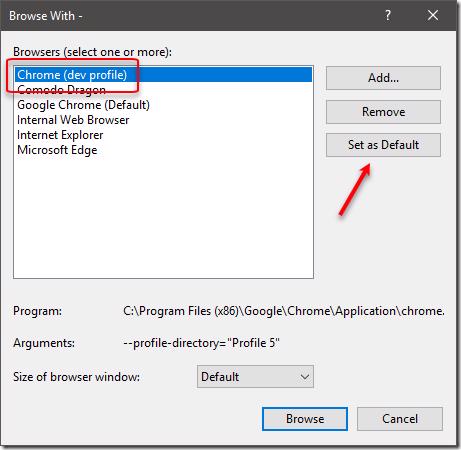This screenshot has width=461, height=450.
Task: Click the chevron arrow on the Default combo box
Action: point(305,377)
